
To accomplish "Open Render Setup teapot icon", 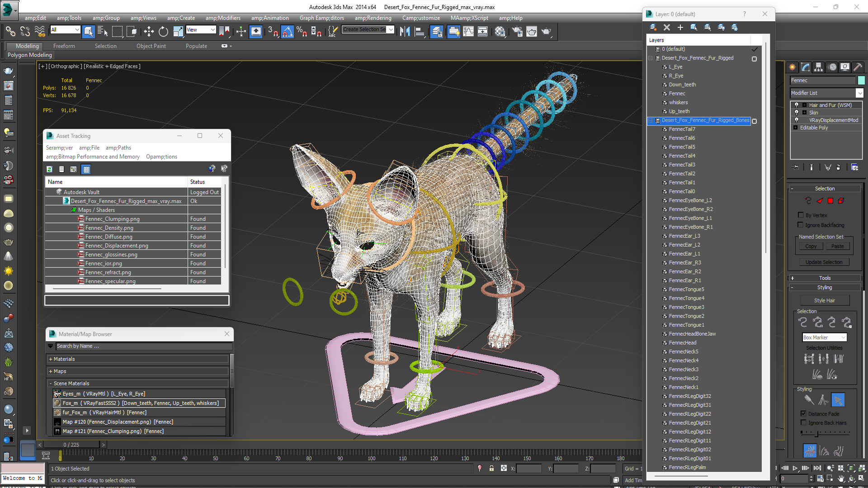I will point(517,31).
